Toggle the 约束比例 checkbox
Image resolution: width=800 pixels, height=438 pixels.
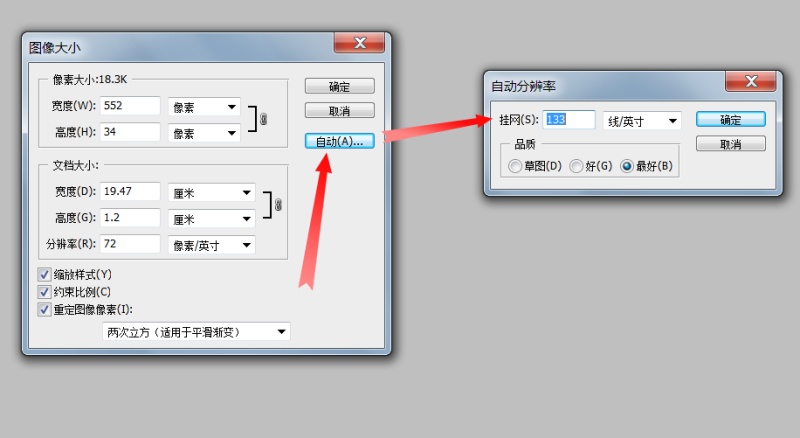(45, 292)
